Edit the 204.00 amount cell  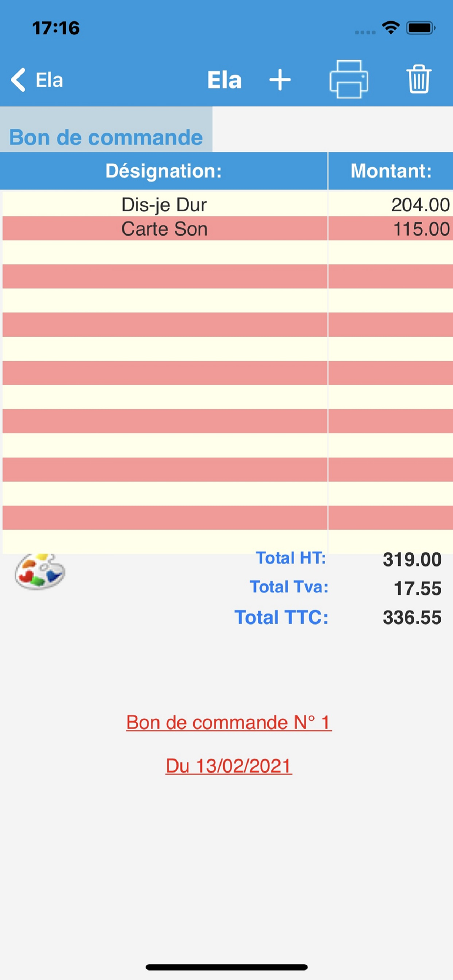390,204
